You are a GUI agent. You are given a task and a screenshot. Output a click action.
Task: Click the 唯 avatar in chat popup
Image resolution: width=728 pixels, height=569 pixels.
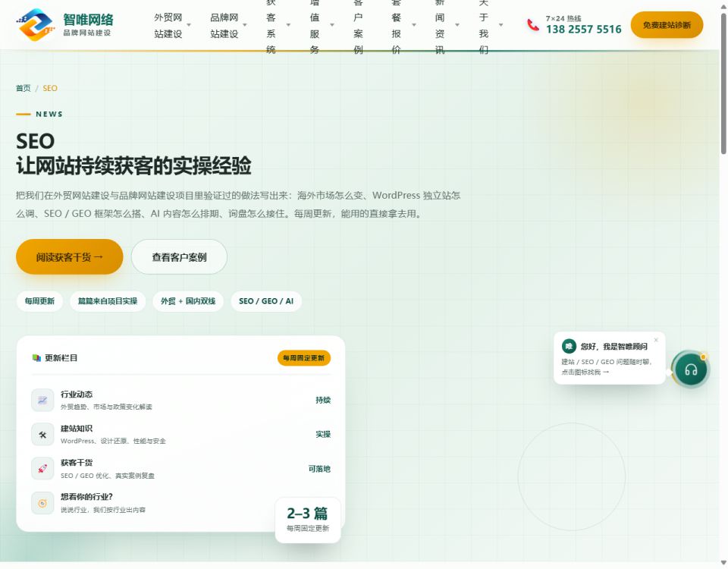click(x=569, y=346)
